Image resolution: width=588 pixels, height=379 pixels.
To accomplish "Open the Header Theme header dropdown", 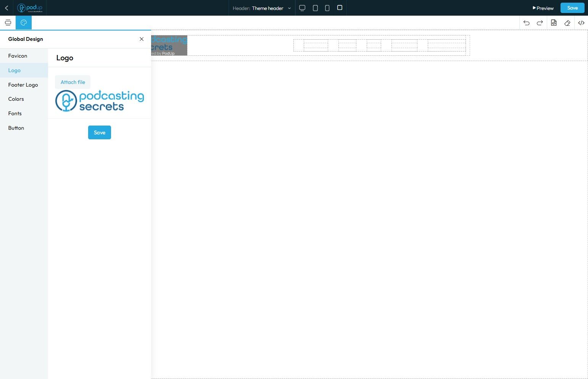I will click(262, 8).
